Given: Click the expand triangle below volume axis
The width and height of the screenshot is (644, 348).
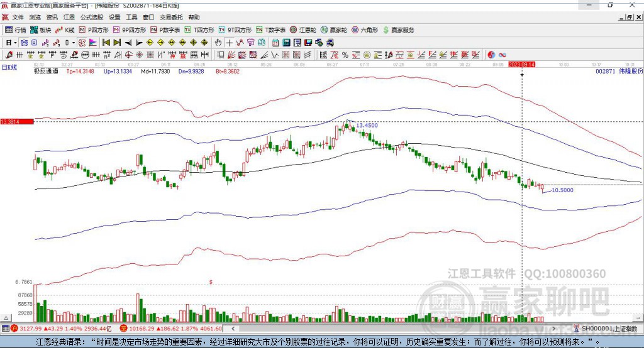Looking at the screenshot, I should (6, 318).
